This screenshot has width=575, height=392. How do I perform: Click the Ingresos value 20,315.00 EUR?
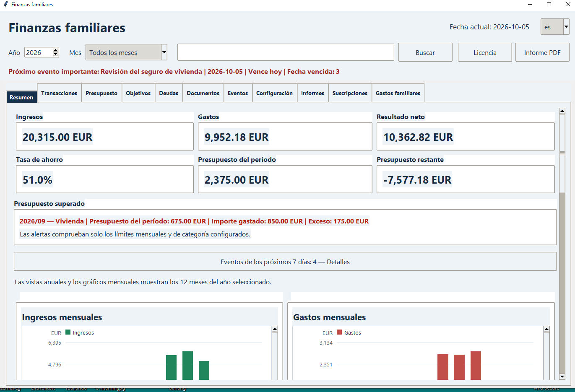(x=57, y=137)
